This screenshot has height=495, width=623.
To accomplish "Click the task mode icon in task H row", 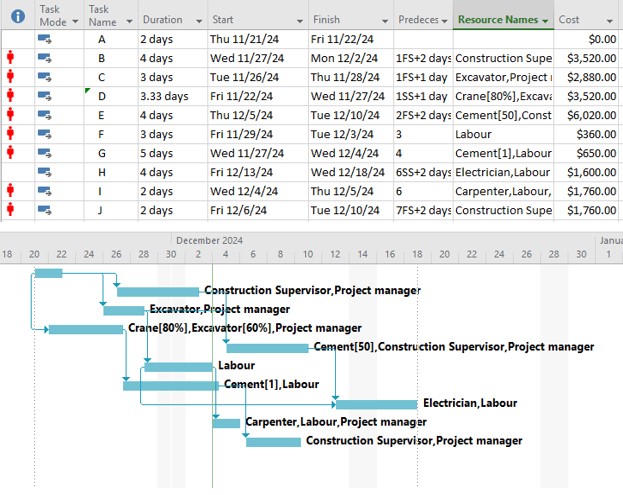I will click(x=46, y=172).
